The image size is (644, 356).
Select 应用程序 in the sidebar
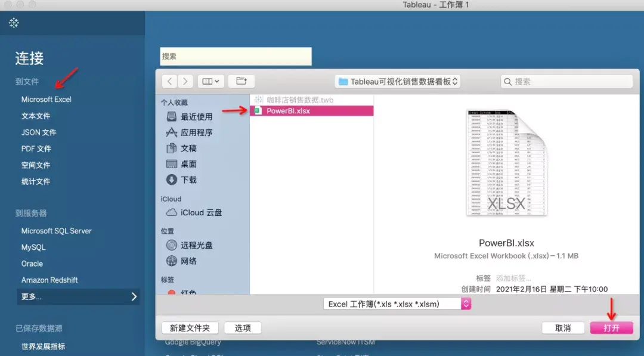point(190,132)
